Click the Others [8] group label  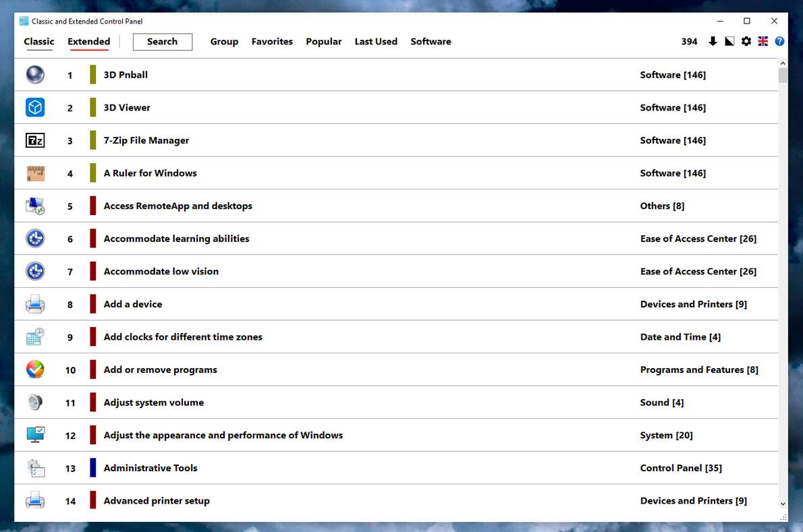click(662, 206)
